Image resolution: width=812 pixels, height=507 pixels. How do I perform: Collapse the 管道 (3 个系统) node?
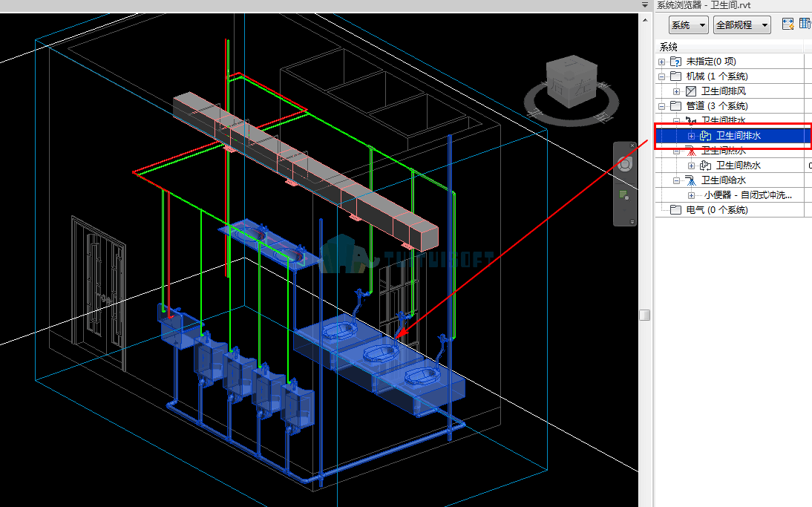661,106
